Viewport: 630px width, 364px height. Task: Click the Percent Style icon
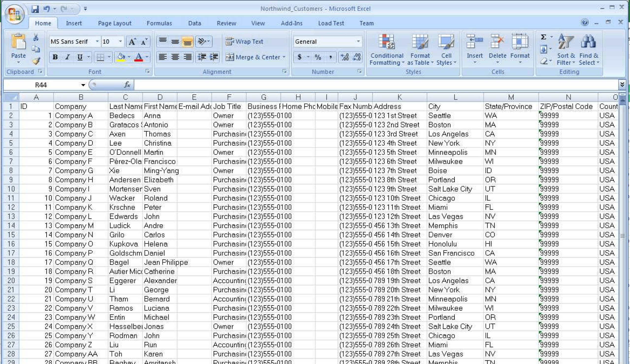[x=318, y=57]
